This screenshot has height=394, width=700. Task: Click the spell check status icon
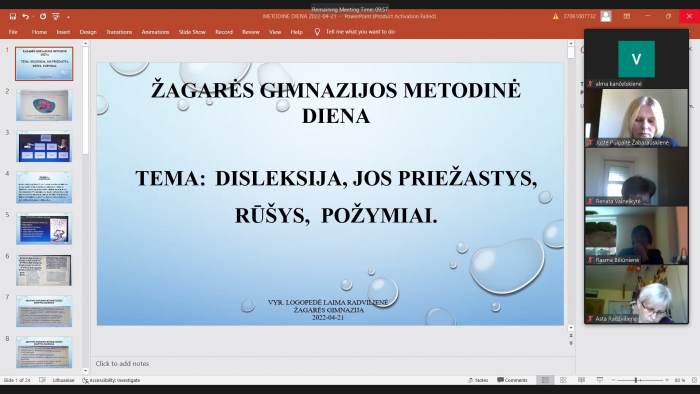(42, 380)
